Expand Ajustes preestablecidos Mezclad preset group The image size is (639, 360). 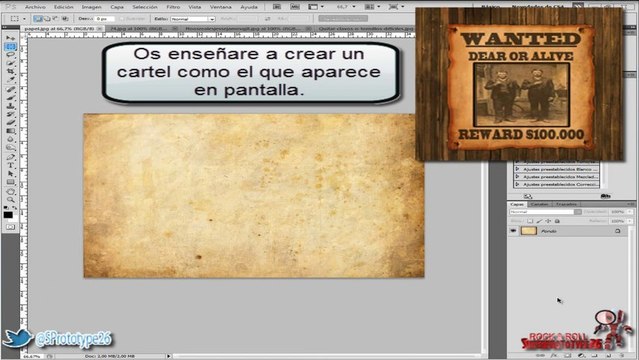517,177
